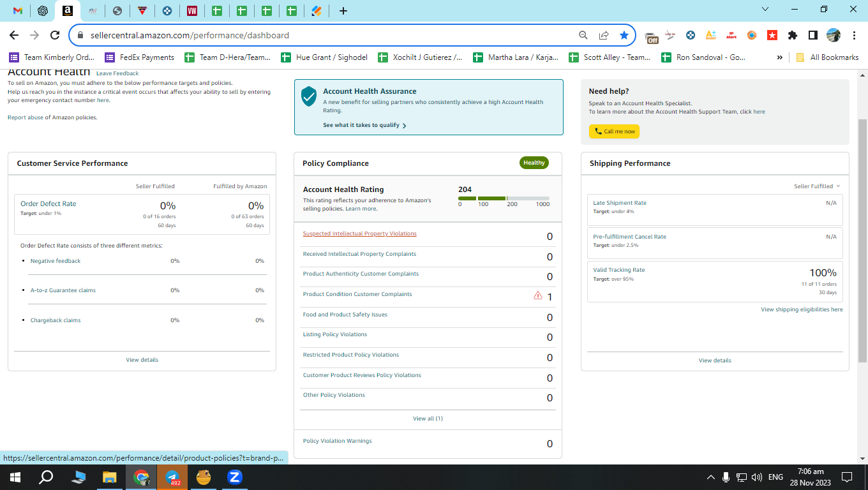Open the Extensions puzzle piece menu
Viewport: 868px width, 490px height.
click(793, 36)
